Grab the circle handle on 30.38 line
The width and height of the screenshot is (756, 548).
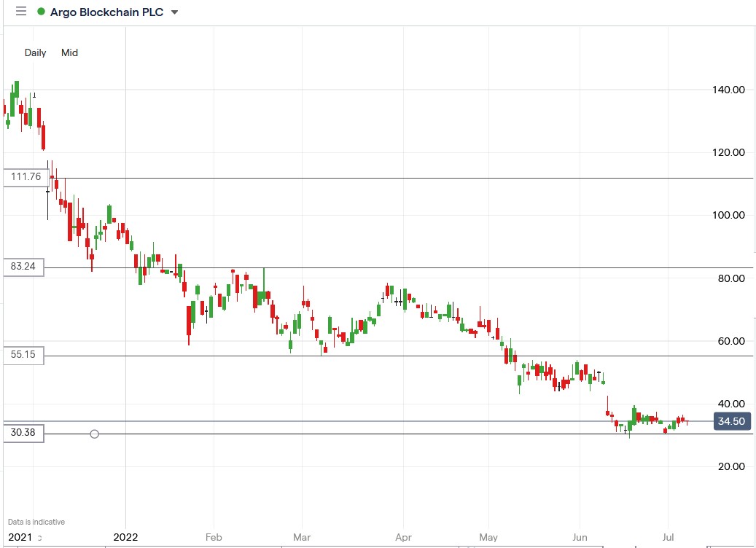pos(94,434)
